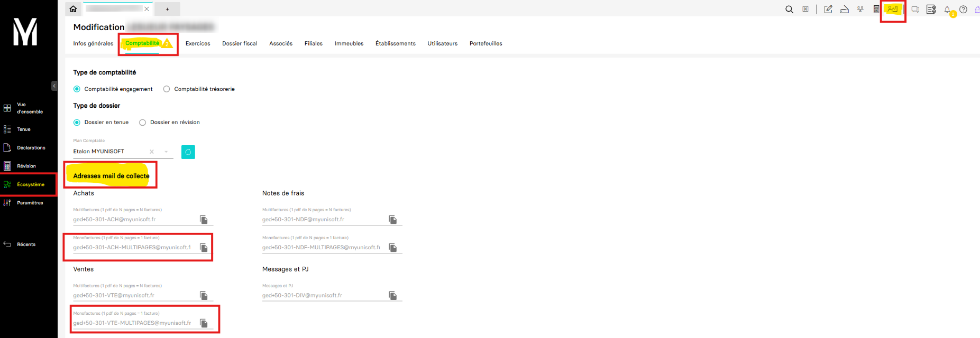
Task: Clear the Etalon MYUNISOFT plan selection
Action: [152, 152]
